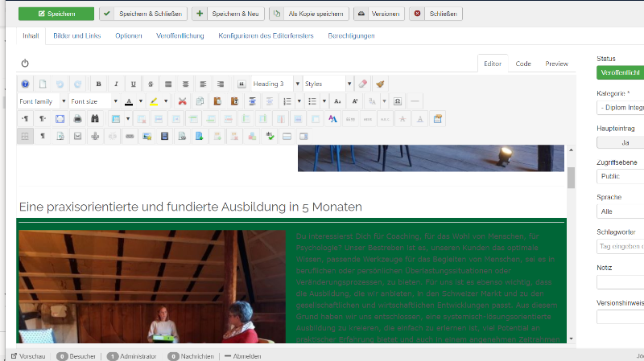Viewport: 644px width, 361px height.
Task: Apply Italic formatting icon
Action: coord(116,84)
